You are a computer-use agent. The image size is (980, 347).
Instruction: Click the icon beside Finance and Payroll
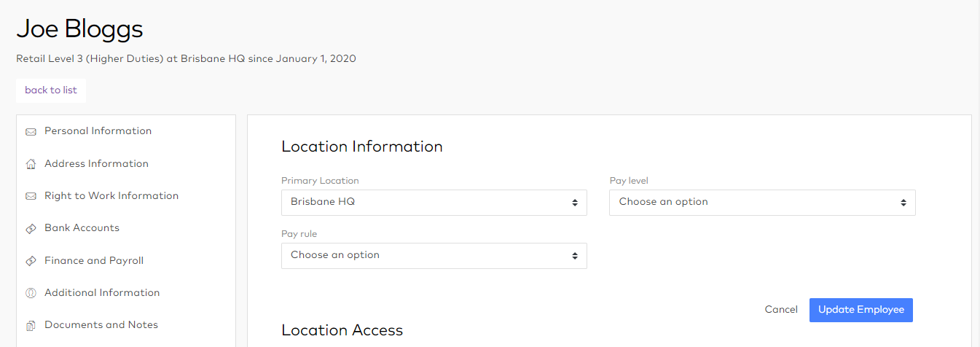tap(31, 261)
